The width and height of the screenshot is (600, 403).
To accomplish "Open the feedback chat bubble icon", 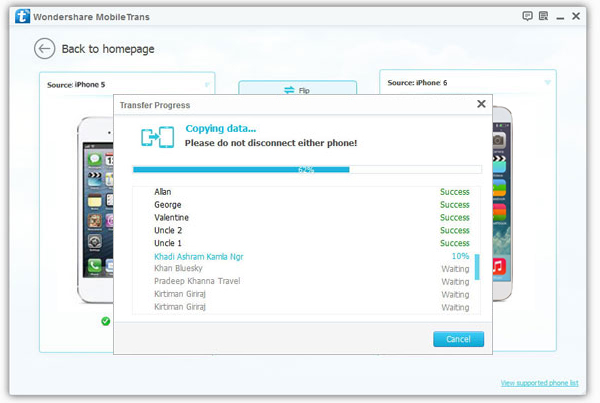I will (x=527, y=16).
